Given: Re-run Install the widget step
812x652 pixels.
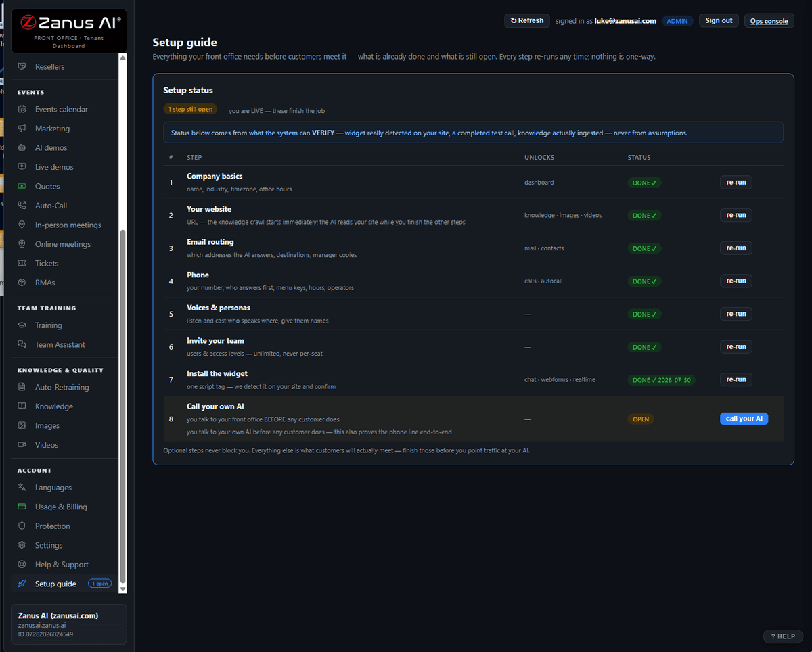Looking at the screenshot, I should 736,379.
